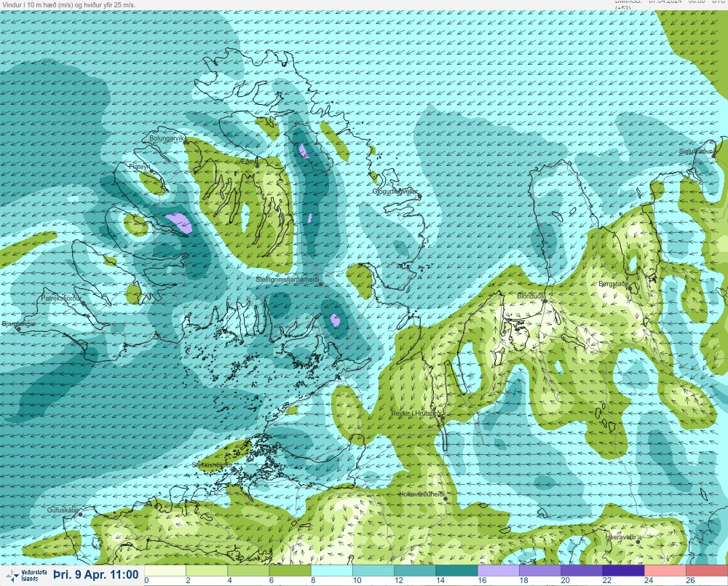Click the Veðurstofa Íslands logo
This screenshot has height=586, width=728.
tap(27, 576)
